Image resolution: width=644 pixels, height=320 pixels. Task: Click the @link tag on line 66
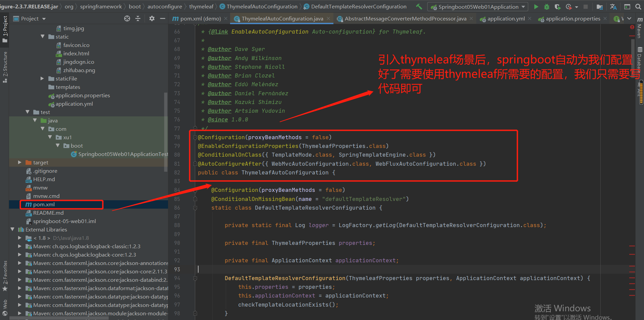219,32
